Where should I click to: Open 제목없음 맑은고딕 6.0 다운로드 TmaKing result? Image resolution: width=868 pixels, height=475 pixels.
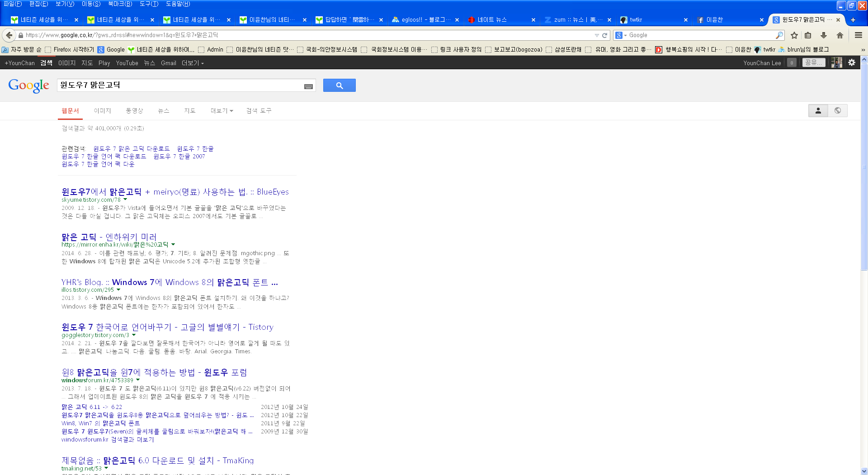157,461
